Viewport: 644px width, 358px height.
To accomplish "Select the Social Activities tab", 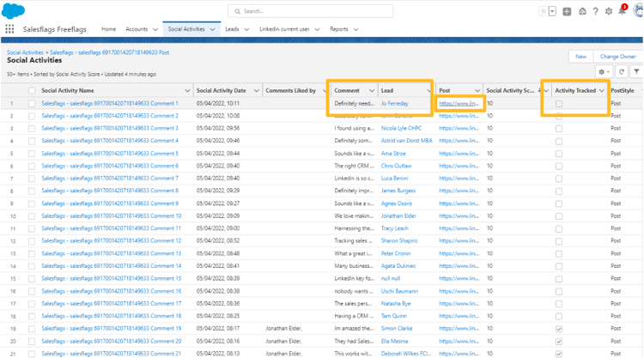I will 186,29.
